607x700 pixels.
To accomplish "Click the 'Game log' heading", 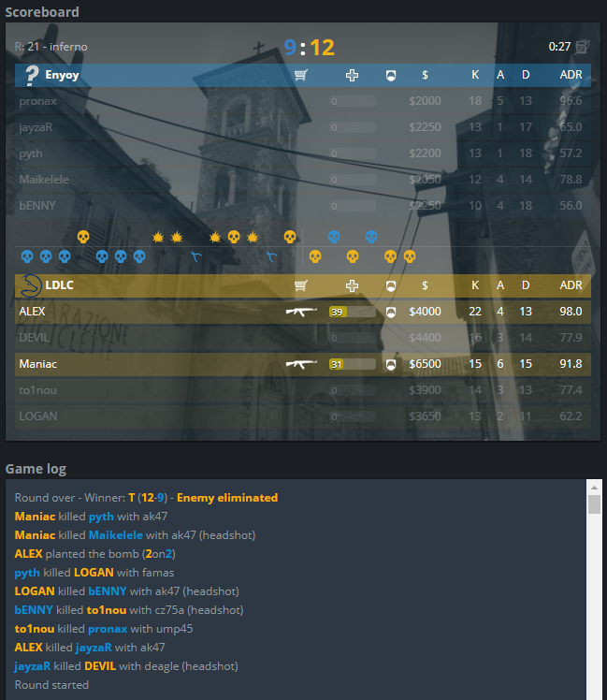I will 36,469.
